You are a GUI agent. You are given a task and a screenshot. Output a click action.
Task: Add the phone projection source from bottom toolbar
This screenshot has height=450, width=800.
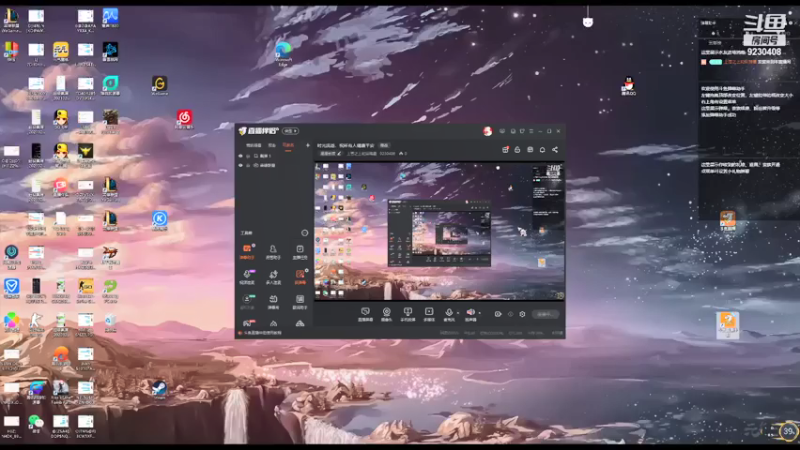pos(408,314)
